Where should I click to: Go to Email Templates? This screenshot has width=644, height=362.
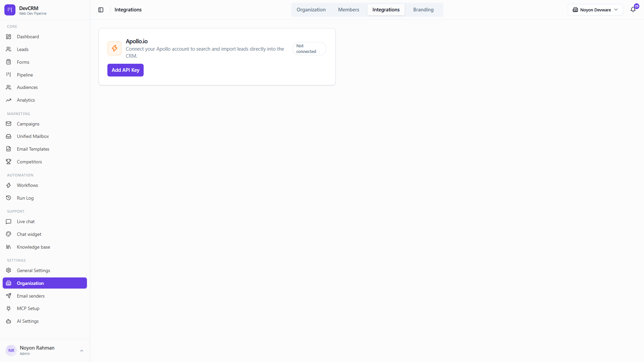coord(45,149)
